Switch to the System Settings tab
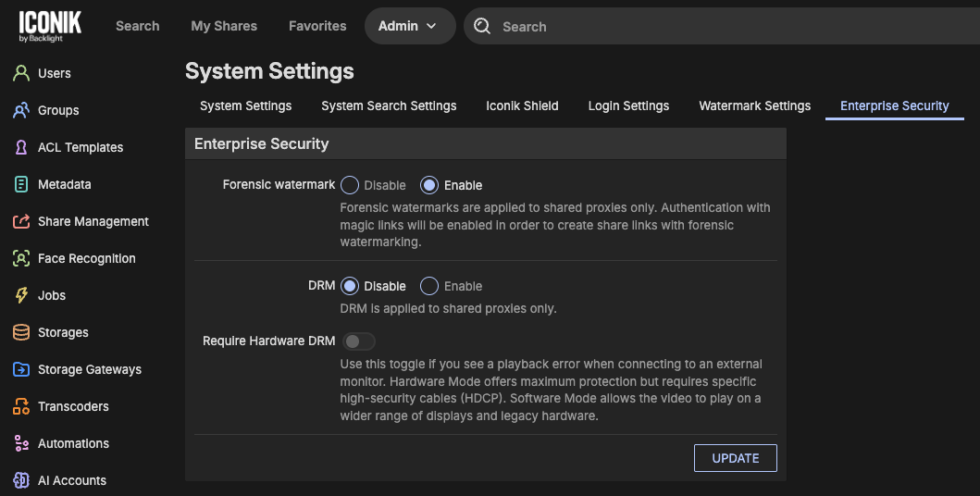980x496 pixels. click(245, 106)
